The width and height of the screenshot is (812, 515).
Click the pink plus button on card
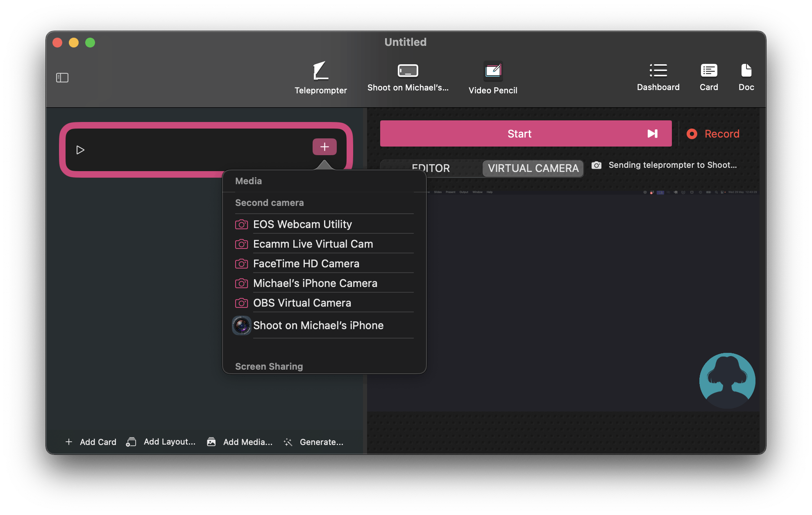pos(324,147)
